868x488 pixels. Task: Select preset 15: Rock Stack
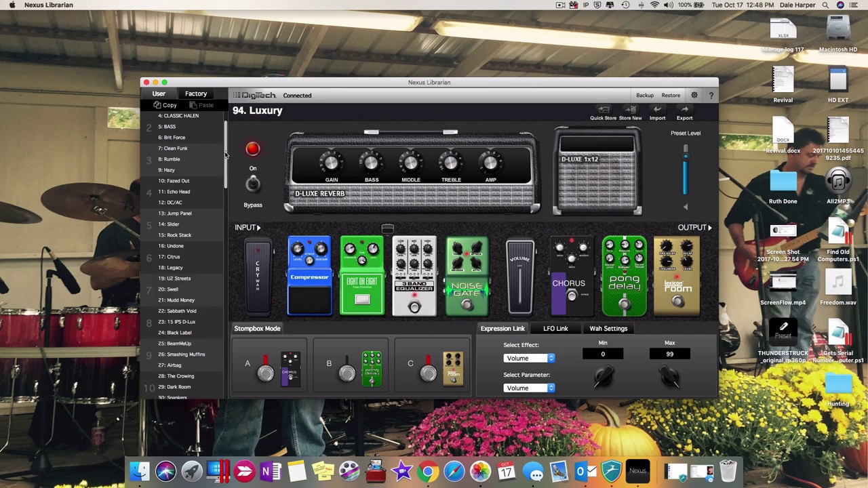(175, 235)
